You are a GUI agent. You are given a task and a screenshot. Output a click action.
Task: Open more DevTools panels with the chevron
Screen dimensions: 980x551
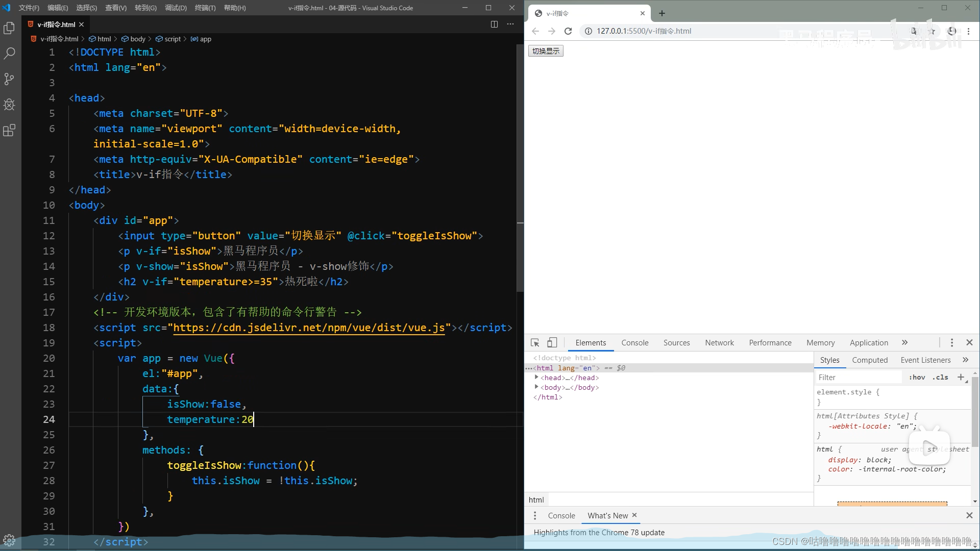click(905, 342)
